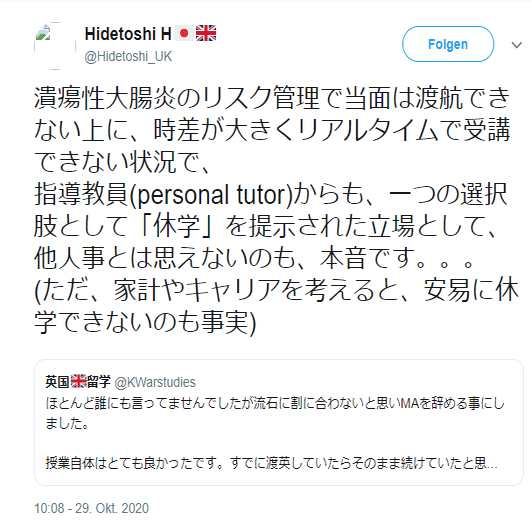Open the tweet options chevron menu
The height and width of the screenshot is (531, 531).
click(516, 45)
